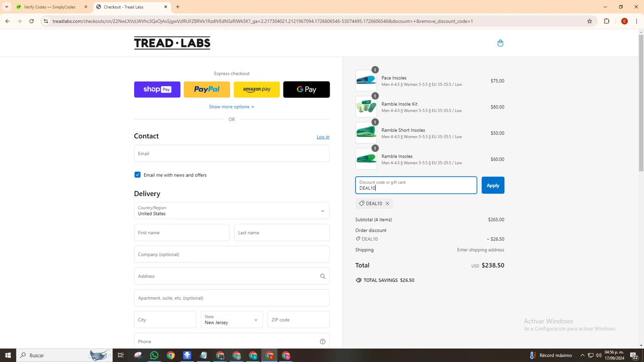The image size is (644, 362).
Task: Click into the Email field
Action: click(232, 154)
